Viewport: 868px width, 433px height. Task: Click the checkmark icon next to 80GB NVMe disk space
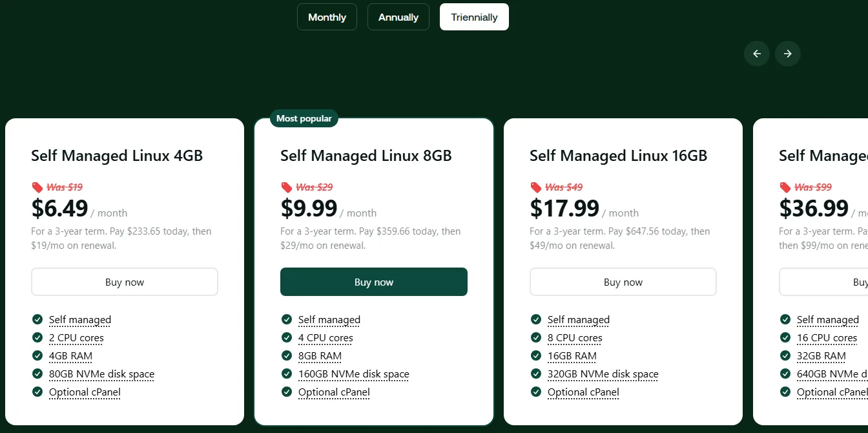[x=37, y=374]
